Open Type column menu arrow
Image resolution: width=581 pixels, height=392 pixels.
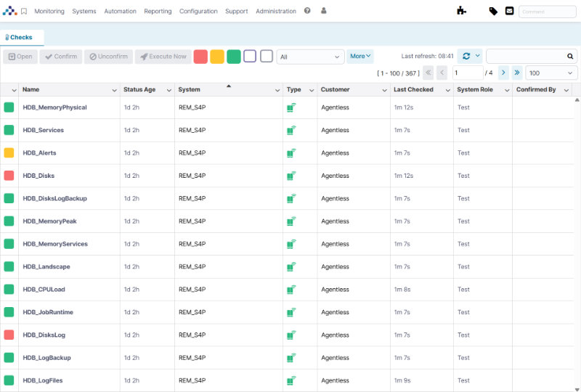[x=312, y=90]
